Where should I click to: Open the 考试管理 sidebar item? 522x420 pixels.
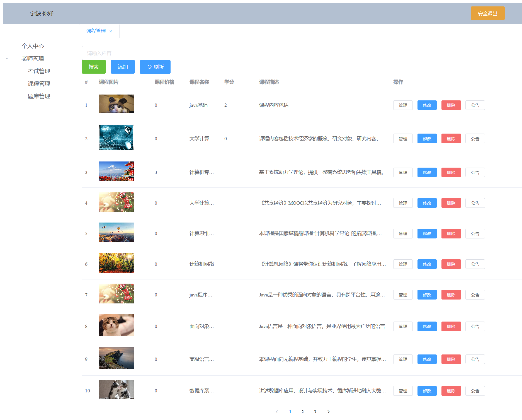[x=38, y=71]
